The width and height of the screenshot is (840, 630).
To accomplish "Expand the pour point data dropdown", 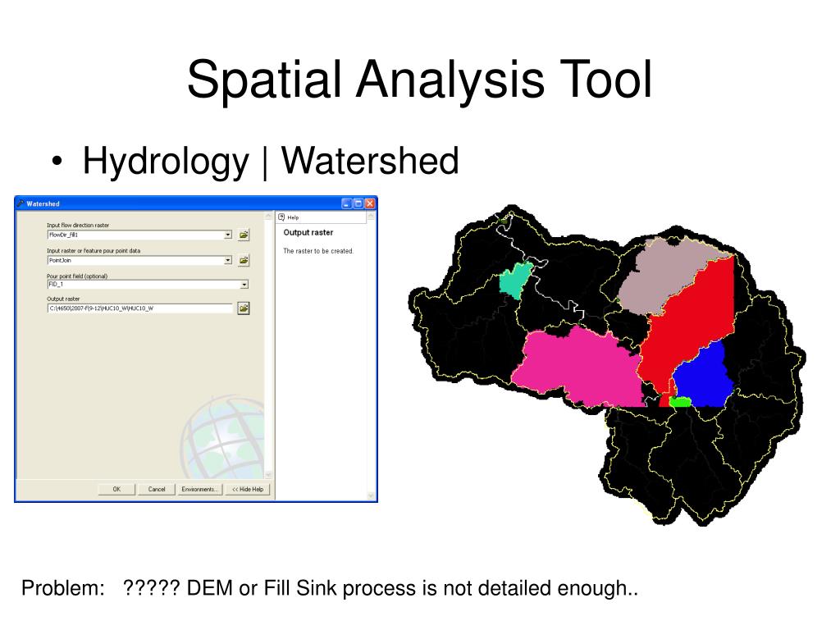I will (228, 260).
